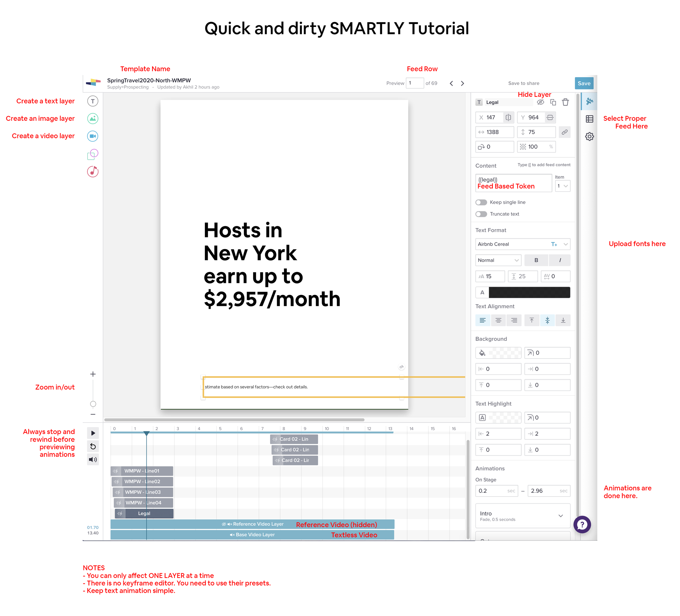Delete the Legal layer with trash icon
This screenshot has width=680, height=616.
pos(566,102)
